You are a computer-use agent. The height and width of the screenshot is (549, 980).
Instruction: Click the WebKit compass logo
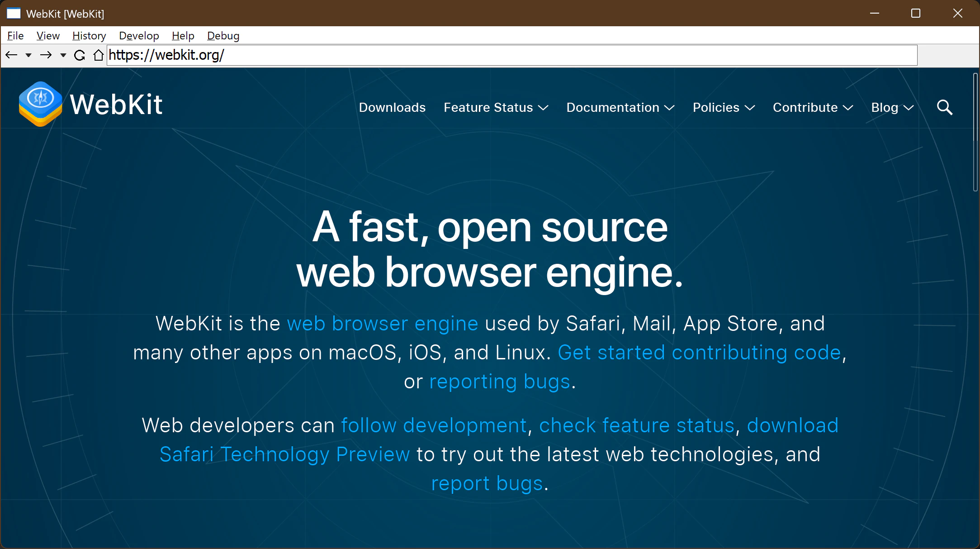(40, 104)
